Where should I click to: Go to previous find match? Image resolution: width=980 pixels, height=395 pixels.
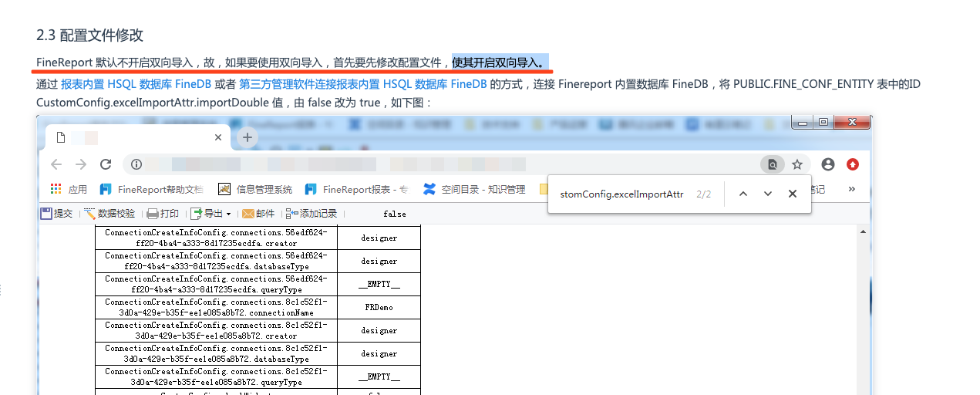click(743, 194)
